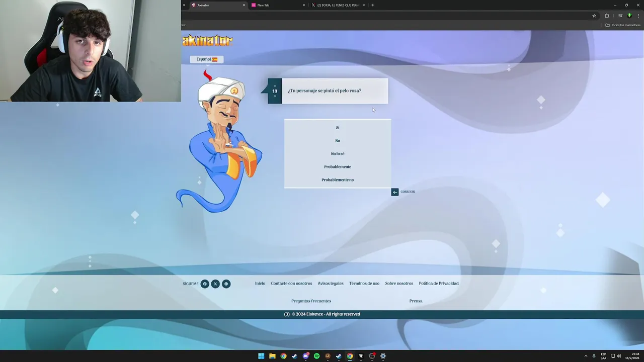
Task: Open the media control toolbar icon
Action: coord(620,16)
